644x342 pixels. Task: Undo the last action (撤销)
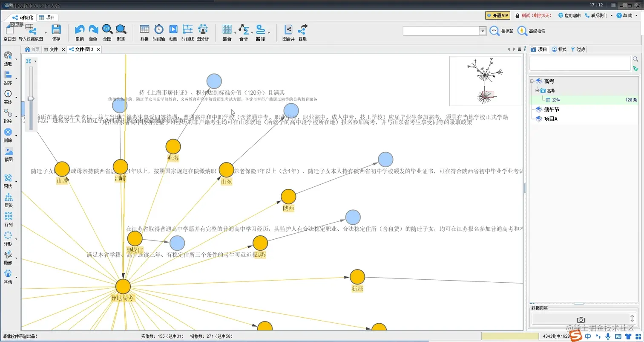point(79,32)
